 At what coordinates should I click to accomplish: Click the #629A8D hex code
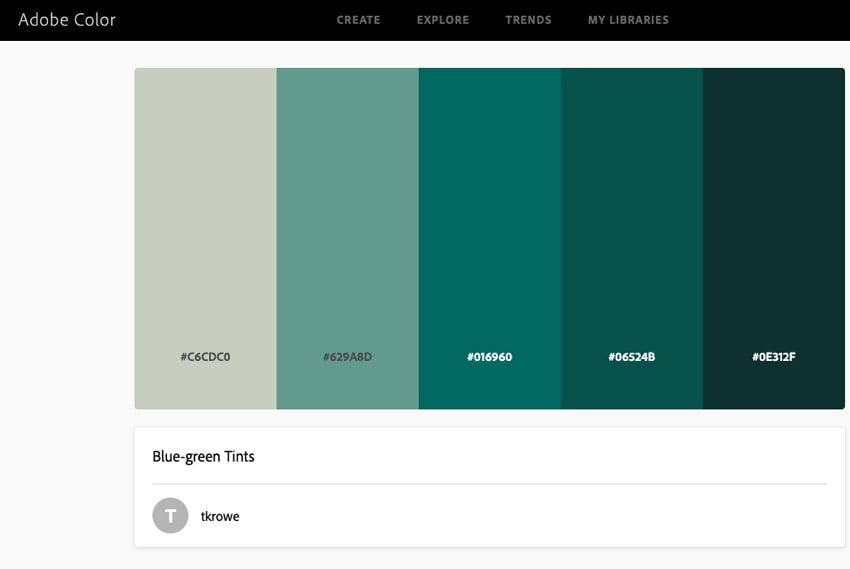tap(347, 357)
